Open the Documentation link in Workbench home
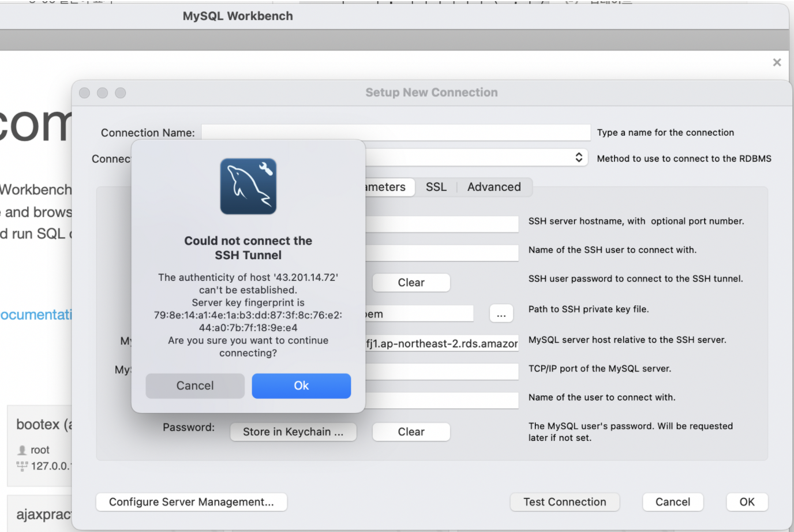 pyautogui.click(x=36, y=314)
